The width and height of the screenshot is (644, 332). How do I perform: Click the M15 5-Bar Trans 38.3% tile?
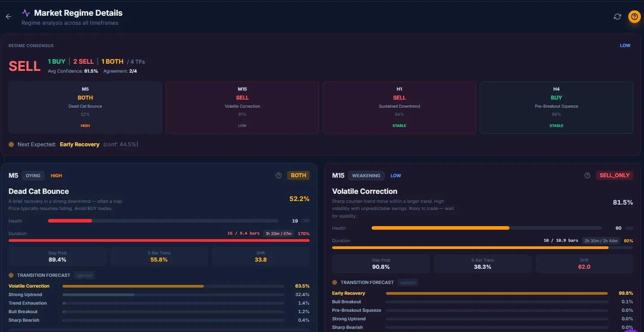point(482,264)
